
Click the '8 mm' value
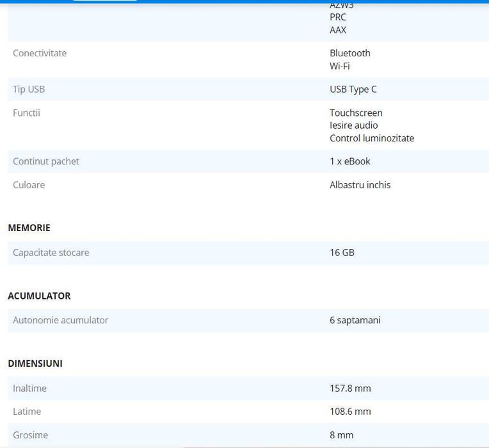[x=342, y=435]
